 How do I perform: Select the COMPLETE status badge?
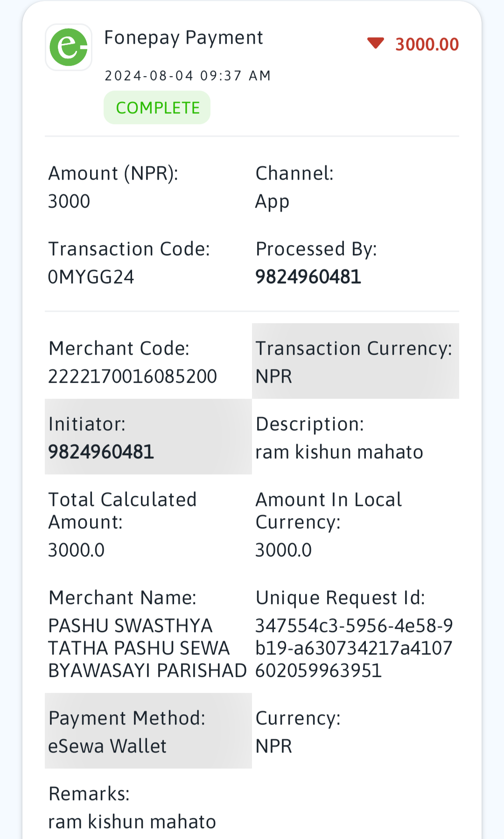[x=157, y=108]
